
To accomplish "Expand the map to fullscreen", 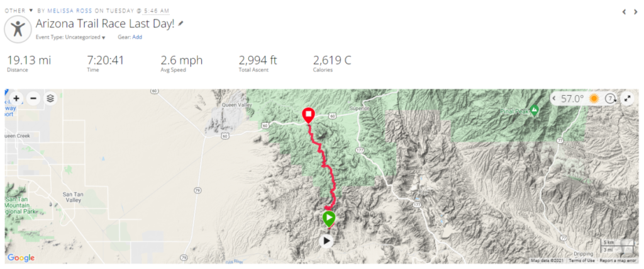I will click(x=628, y=99).
